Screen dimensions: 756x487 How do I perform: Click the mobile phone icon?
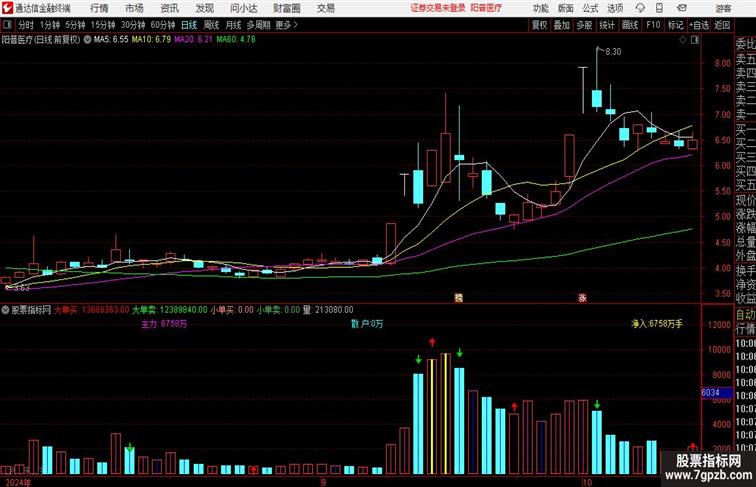pyautogui.click(x=659, y=8)
